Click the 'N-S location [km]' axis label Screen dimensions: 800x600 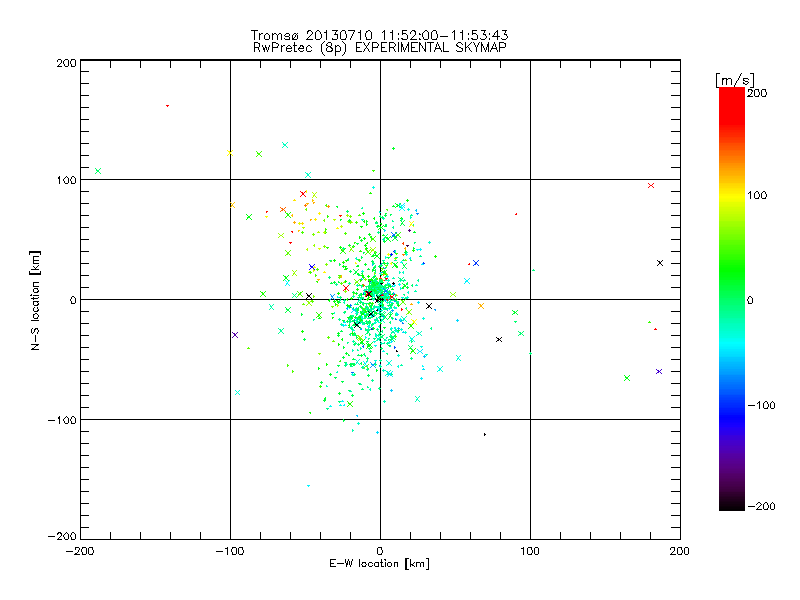click(35, 300)
